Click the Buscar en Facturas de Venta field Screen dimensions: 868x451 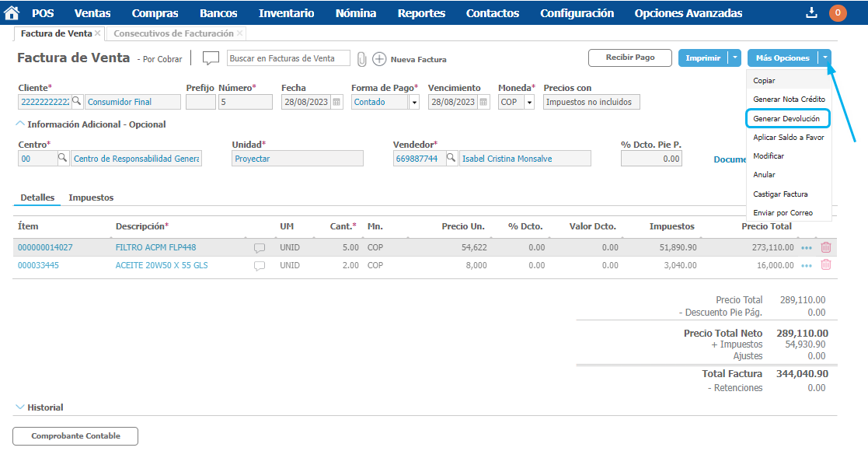[x=288, y=58]
